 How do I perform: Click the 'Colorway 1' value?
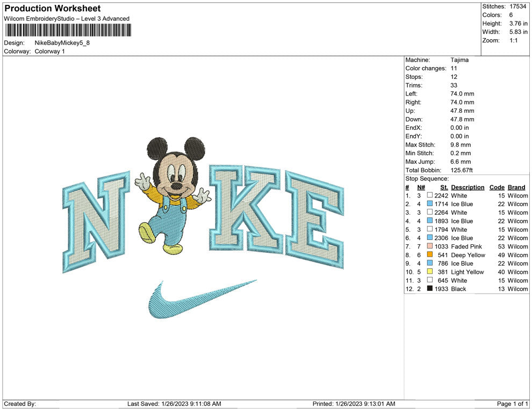[x=49, y=51]
